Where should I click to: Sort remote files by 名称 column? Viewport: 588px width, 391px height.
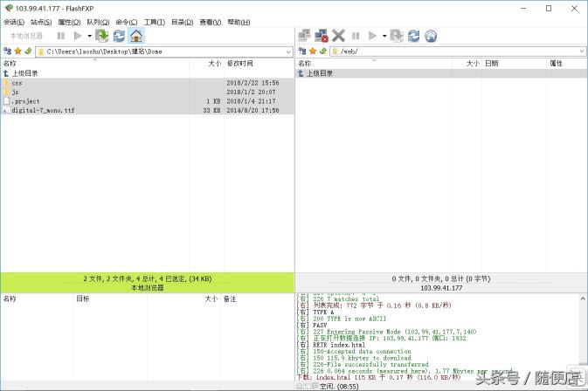[374, 64]
